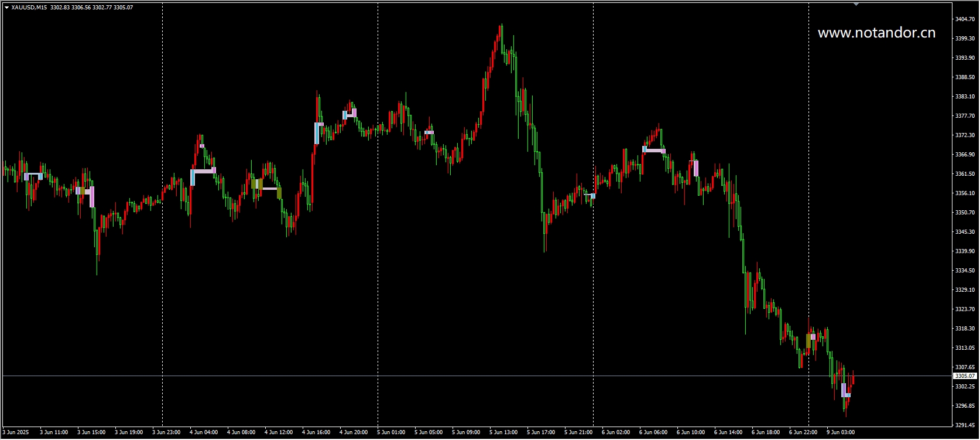980x440 pixels.
Task: Click the 6 Jun 10:00 time label
Action: [x=691, y=432]
